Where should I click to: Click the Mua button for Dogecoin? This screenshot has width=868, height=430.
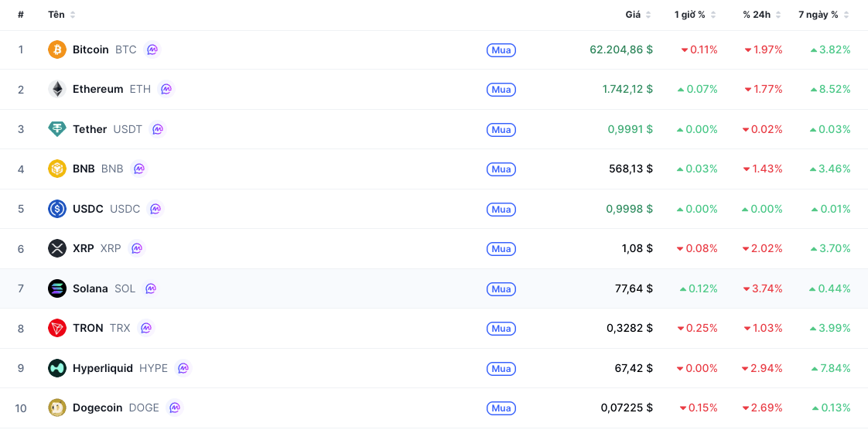(501, 408)
